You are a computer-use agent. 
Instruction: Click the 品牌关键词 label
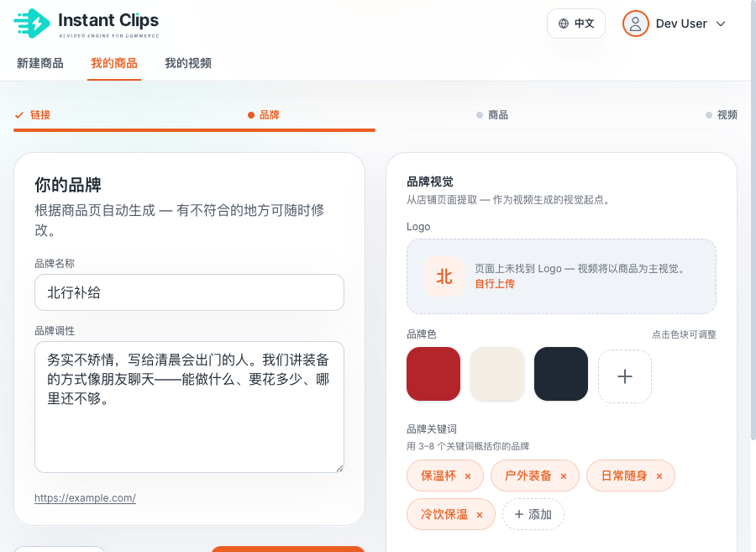click(x=432, y=428)
